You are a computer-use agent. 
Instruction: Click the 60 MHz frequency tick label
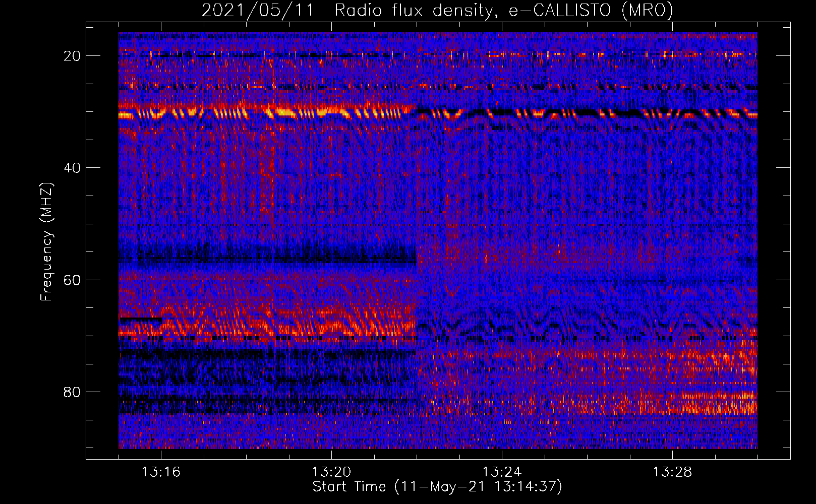(72, 280)
